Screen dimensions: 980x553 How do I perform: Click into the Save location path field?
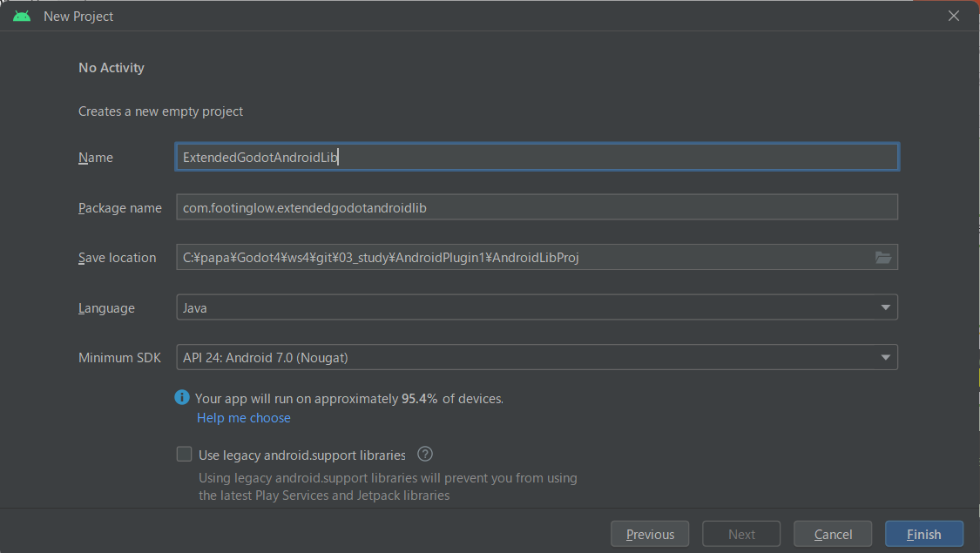(x=523, y=257)
